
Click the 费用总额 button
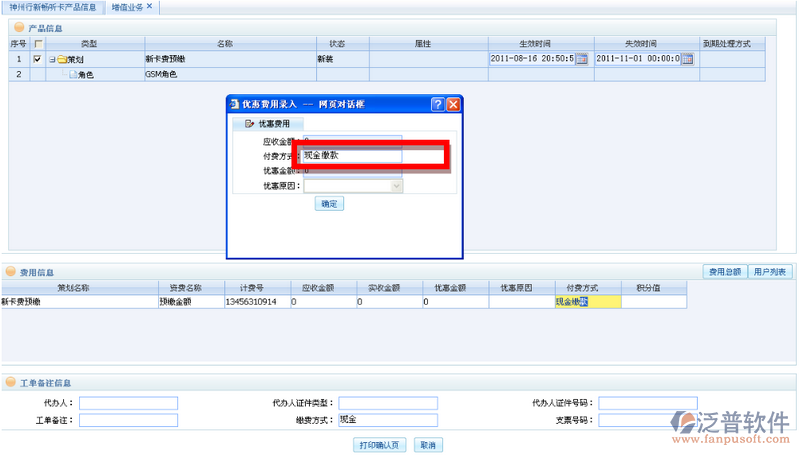point(724,272)
